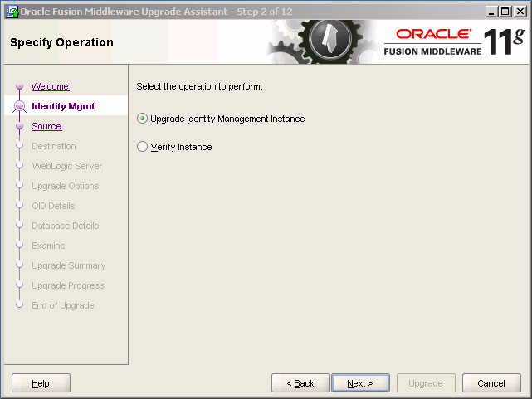The image size is (532, 399).
Task: Click the Upgrade Progress step label
Action: (68, 286)
